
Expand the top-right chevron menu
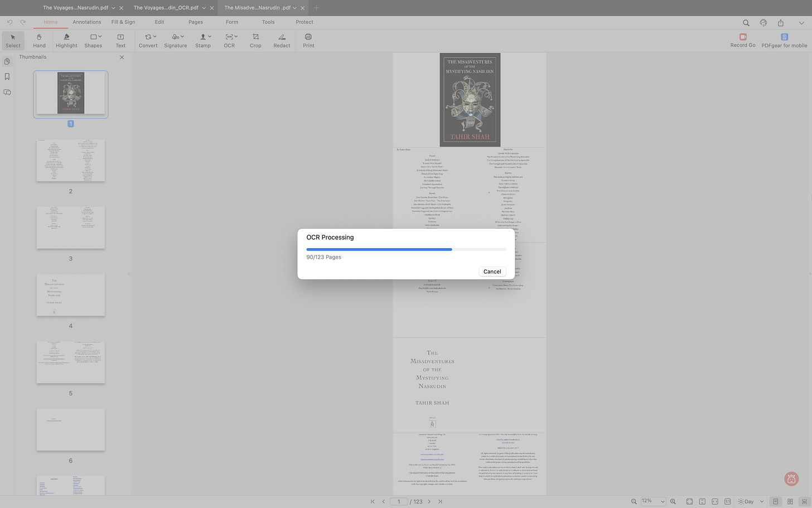tap(802, 23)
